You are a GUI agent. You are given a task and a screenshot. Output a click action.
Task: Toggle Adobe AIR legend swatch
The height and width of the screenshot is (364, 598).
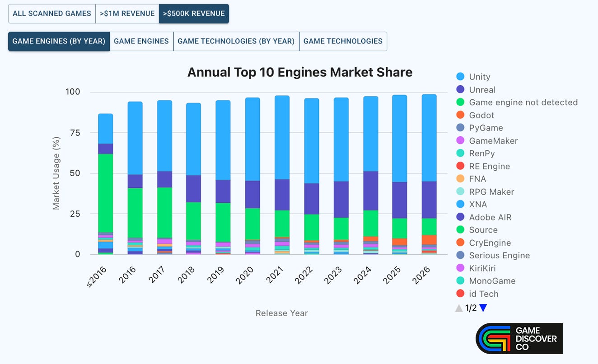(x=460, y=217)
